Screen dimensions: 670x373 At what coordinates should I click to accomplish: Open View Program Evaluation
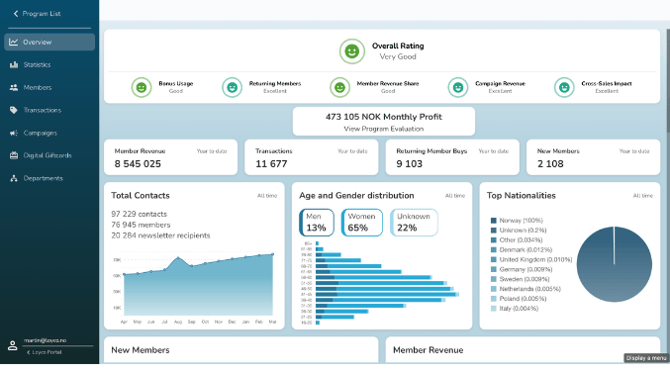pos(384,129)
